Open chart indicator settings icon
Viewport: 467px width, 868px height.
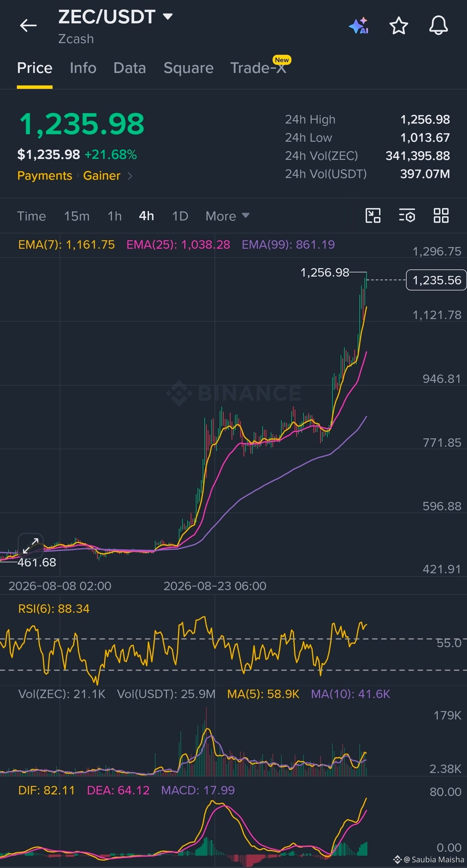click(407, 216)
